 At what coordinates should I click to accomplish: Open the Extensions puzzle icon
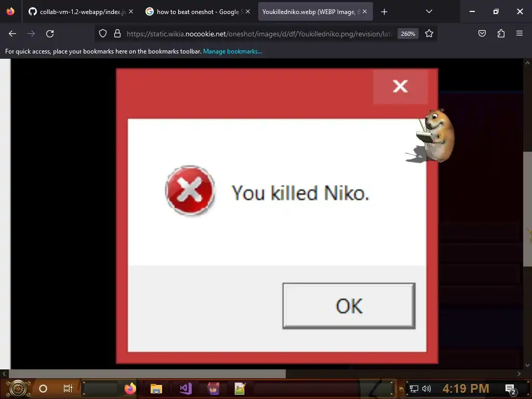(501, 34)
